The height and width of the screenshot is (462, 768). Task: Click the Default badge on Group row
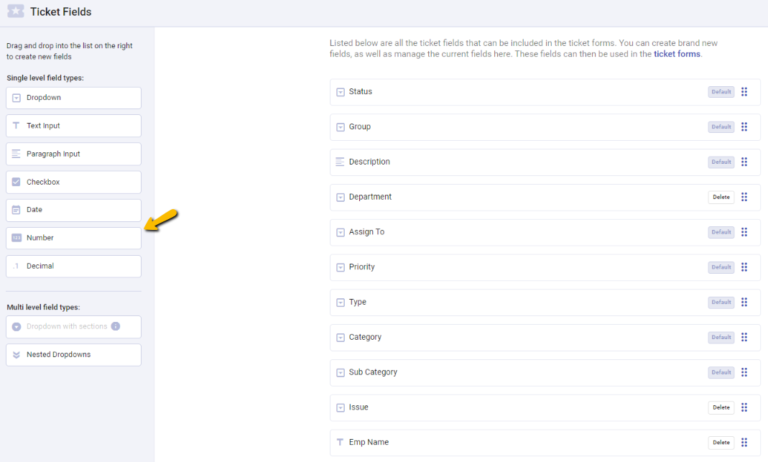(x=721, y=127)
